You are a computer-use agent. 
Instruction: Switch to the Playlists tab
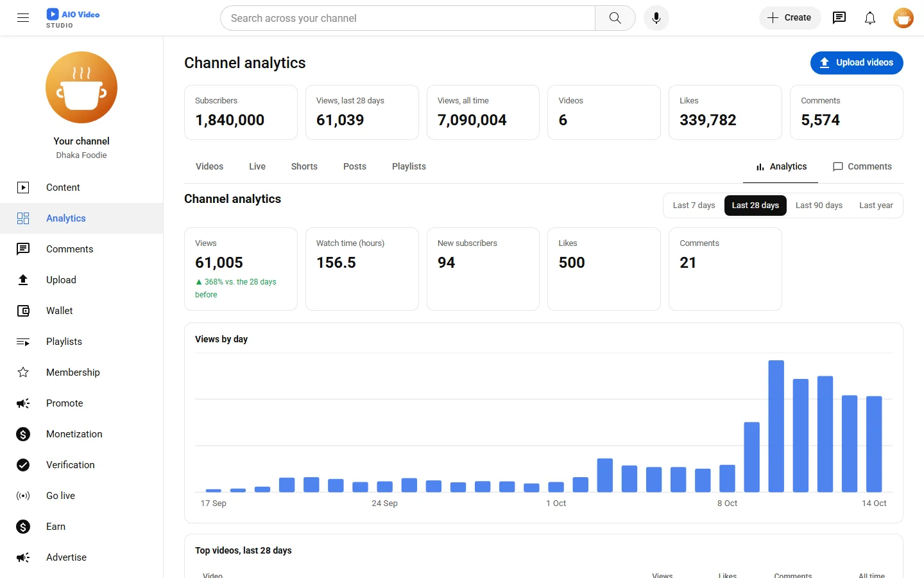click(x=409, y=166)
